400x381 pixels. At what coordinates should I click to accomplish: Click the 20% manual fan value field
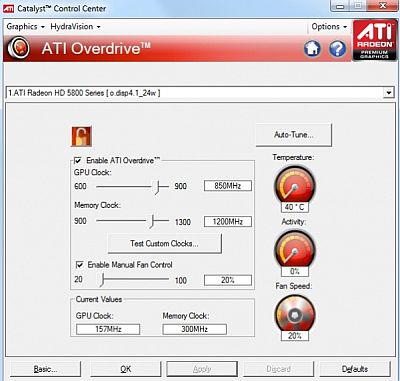click(x=228, y=280)
